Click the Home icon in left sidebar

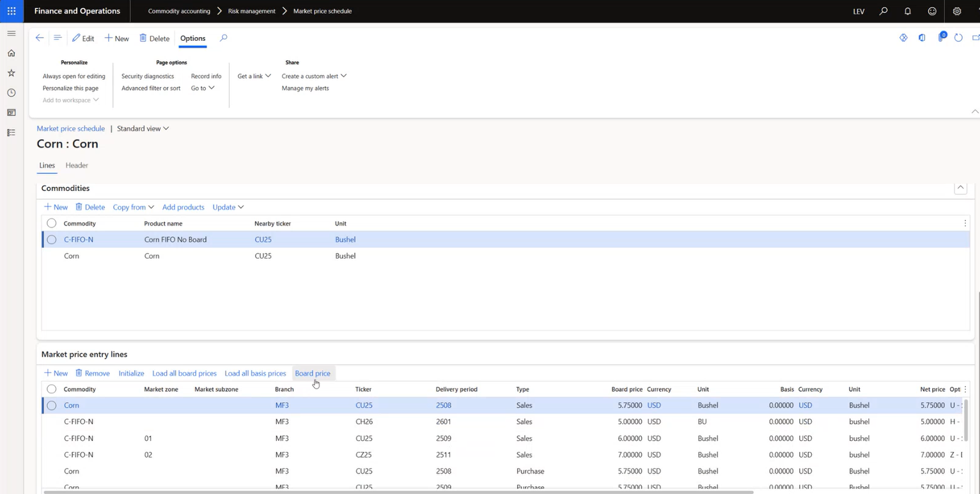(x=12, y=53)
